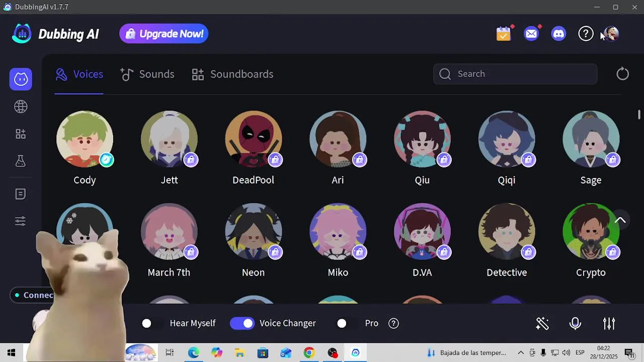
Task: Select the Sage voice avatar
Action: (591, 139)
